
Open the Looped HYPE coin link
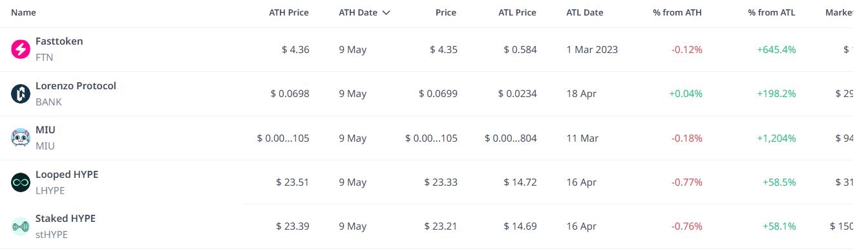67,175
